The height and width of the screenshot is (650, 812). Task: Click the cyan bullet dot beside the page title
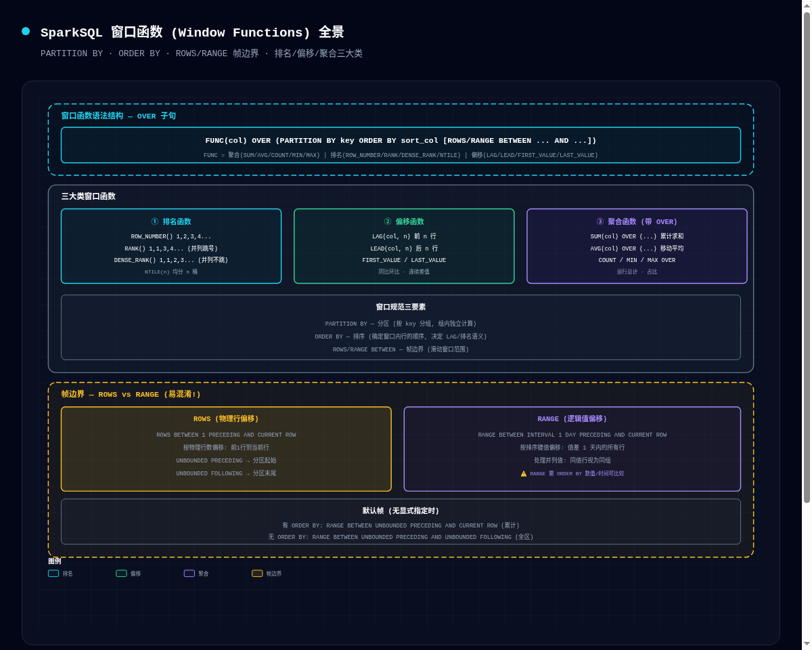[x=26, y=31]
